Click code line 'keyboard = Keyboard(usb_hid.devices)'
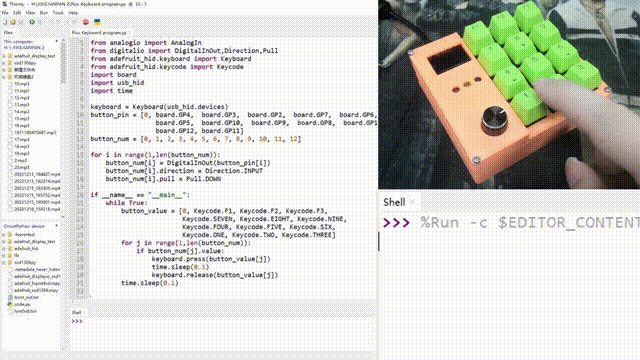This screenshot has height=360, width=640. tap(159, 107)
